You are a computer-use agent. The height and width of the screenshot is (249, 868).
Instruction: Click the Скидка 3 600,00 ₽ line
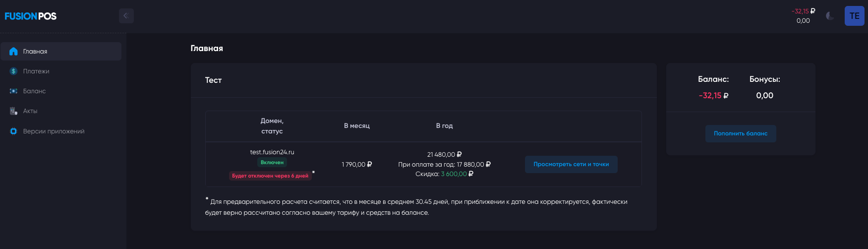pyautogui.click(x=445, y=174)
